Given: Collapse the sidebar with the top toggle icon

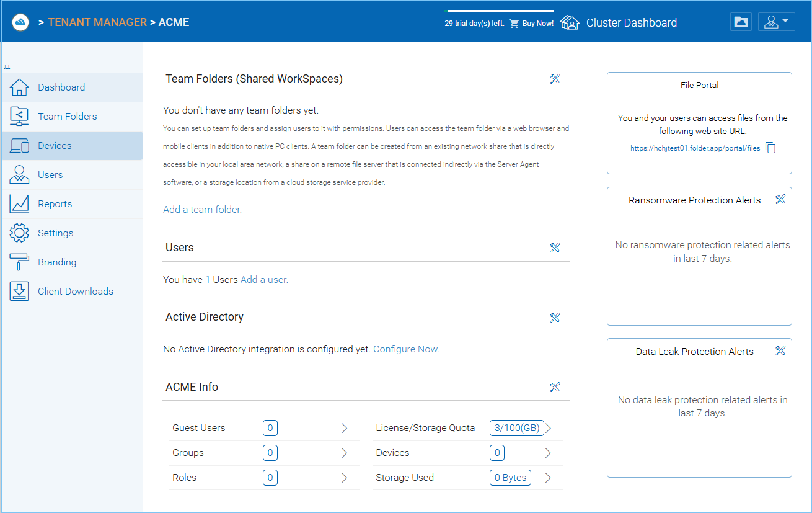Looking at the screenshot, I should (7, 66).
